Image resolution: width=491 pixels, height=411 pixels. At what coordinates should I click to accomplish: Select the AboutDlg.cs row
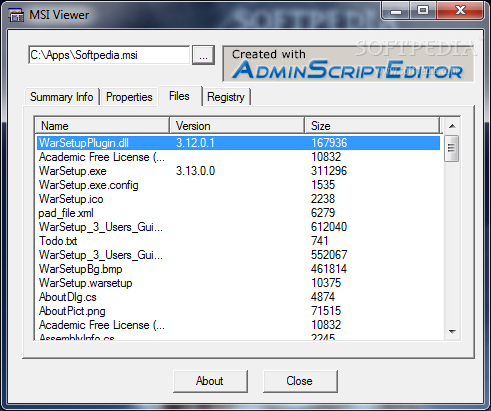click(238, 297)
